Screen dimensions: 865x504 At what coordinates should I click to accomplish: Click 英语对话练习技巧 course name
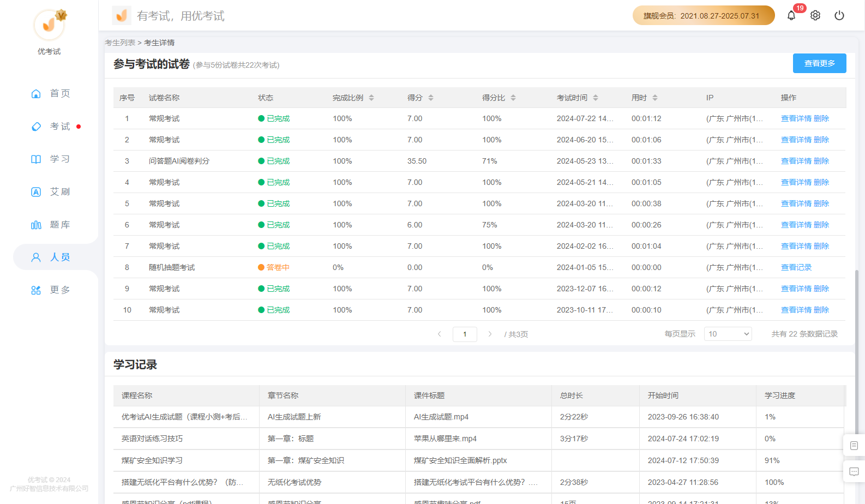tap(152, 439)
